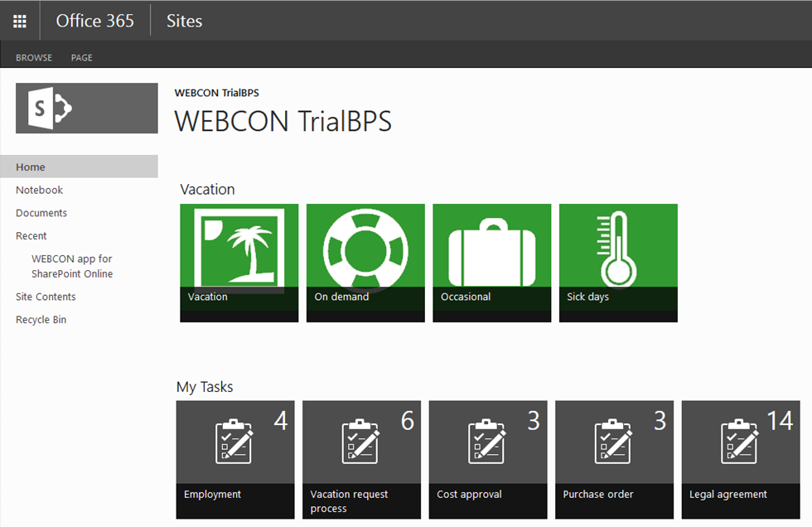
Task: Click the task count 14 on Legal agreement tile
Action: pos(780,420)
